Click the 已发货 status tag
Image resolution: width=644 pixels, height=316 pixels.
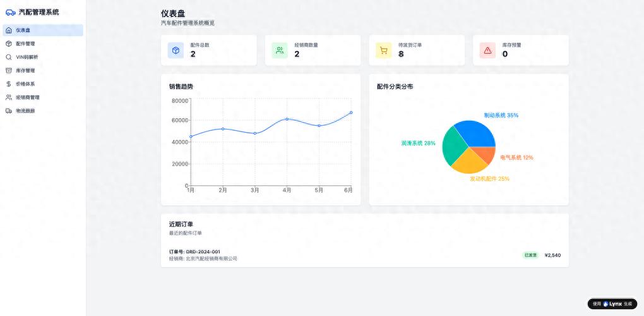[x=530, y=255]
